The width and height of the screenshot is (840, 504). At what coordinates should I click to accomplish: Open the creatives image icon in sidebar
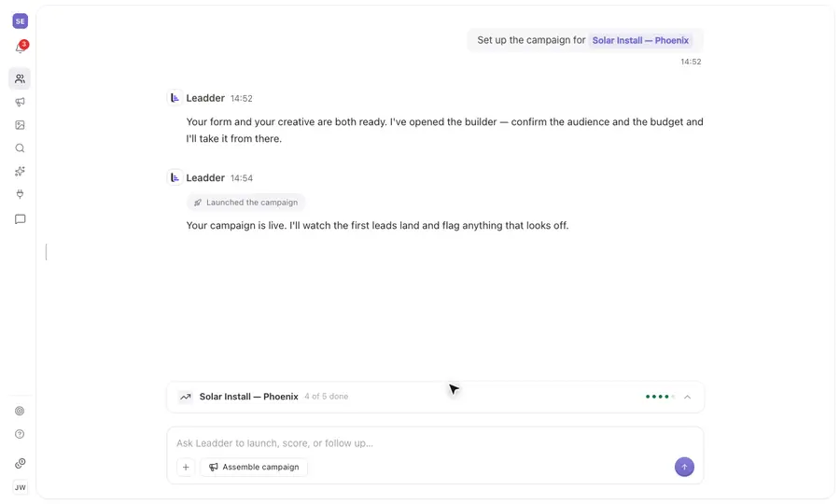point(20,125)
